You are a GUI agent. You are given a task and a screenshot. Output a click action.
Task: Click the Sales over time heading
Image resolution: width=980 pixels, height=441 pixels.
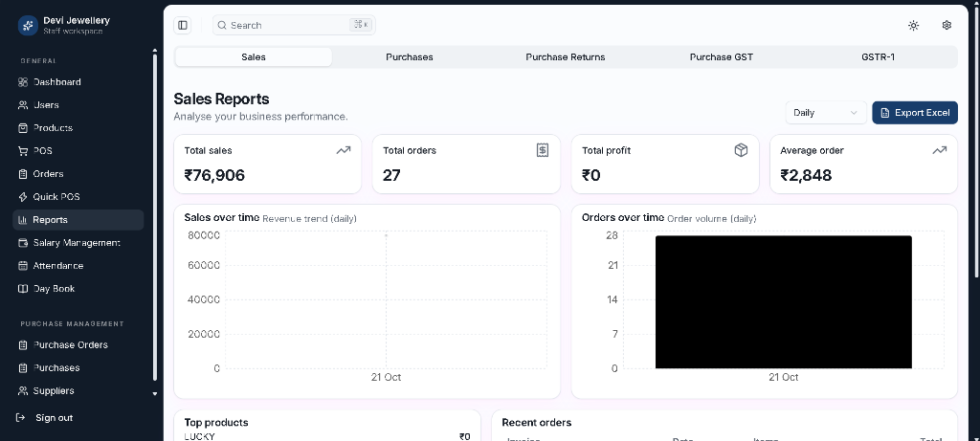[x=221, y=217]
